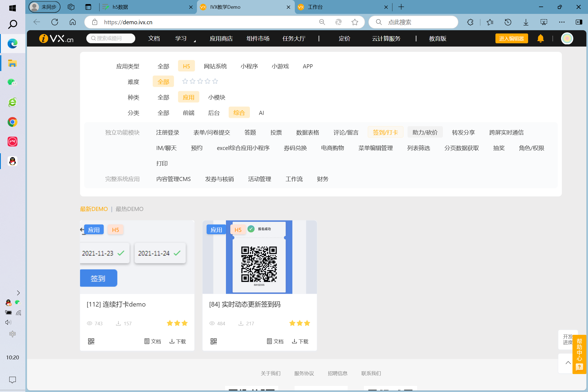Choose 全部 difficulty filter

[x=163, y=82]
